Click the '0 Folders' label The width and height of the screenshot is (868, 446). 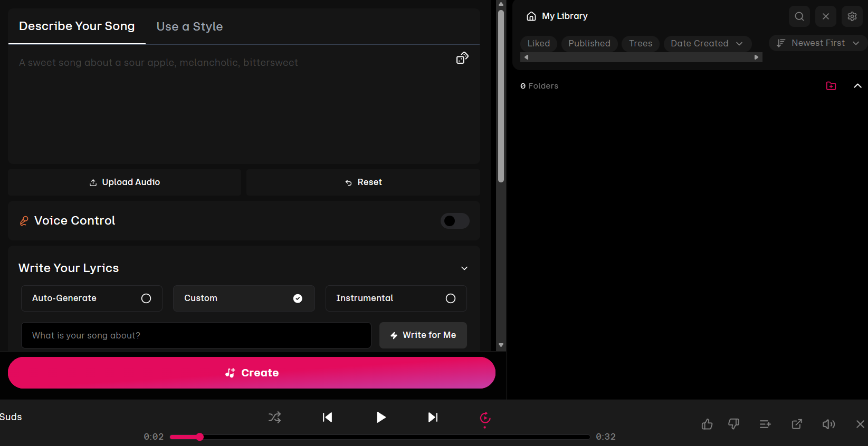[539, 86]
